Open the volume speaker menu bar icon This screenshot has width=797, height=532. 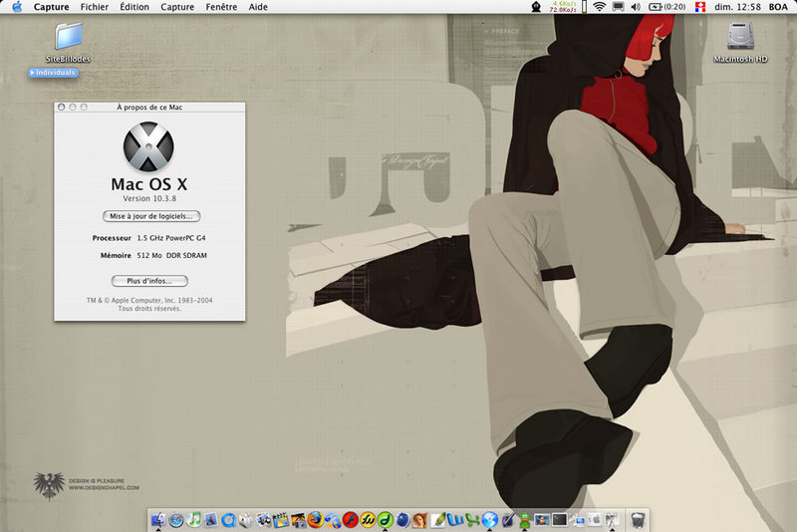pyautogui.click(x=636, y=7)
